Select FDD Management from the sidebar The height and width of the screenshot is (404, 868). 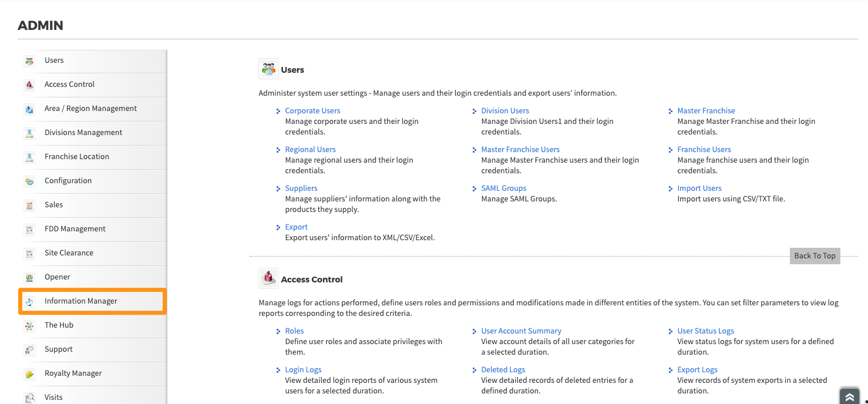75,229
